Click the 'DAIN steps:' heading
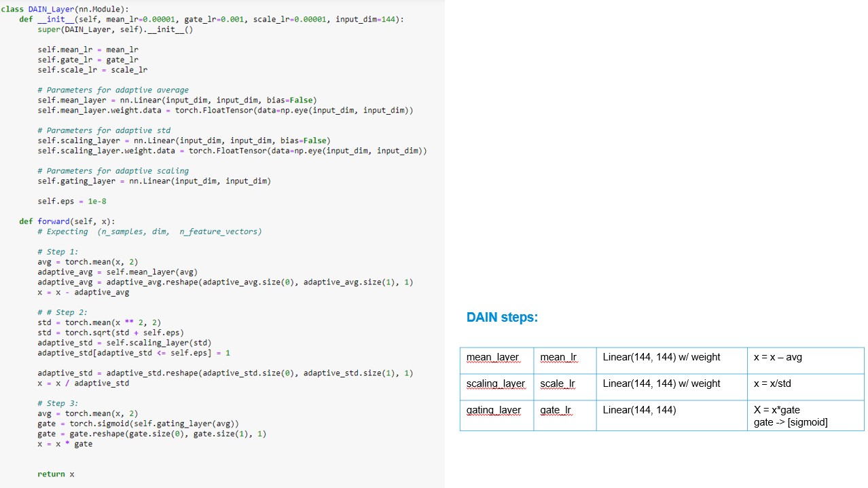 [502, 318]
